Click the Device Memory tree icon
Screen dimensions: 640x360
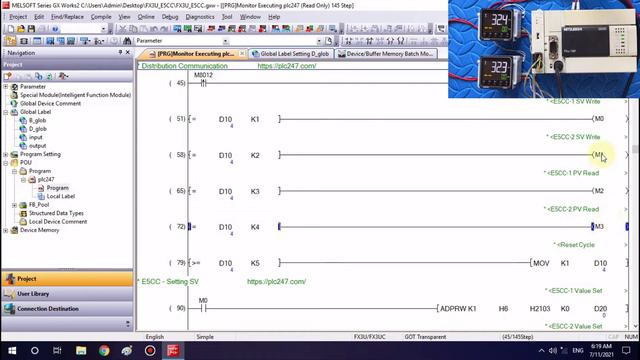[x=14, y=230]
